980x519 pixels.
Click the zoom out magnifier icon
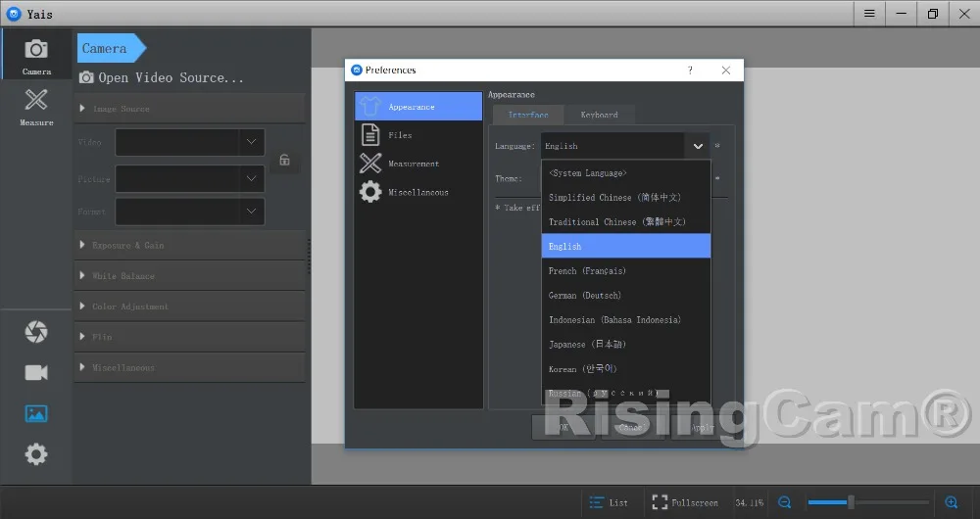point(784,502)
